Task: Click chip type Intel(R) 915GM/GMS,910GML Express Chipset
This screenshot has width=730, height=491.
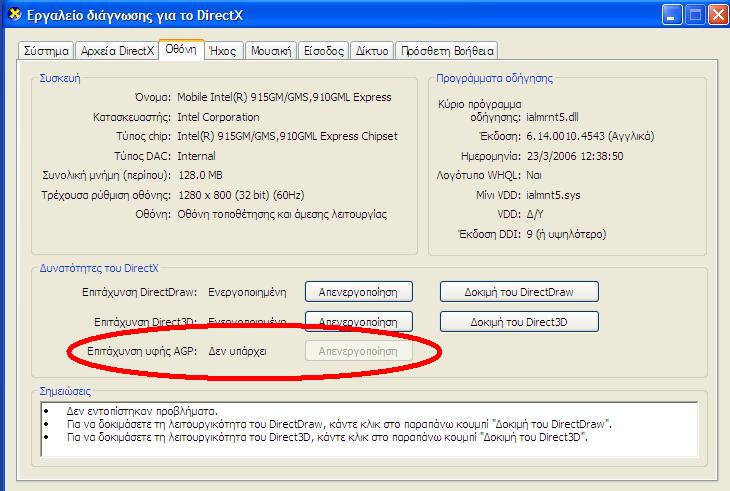Action: (288, 136)
